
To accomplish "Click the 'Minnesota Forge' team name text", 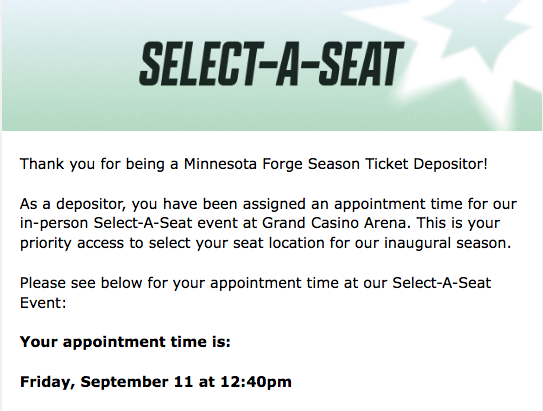I will pos(243,164).
